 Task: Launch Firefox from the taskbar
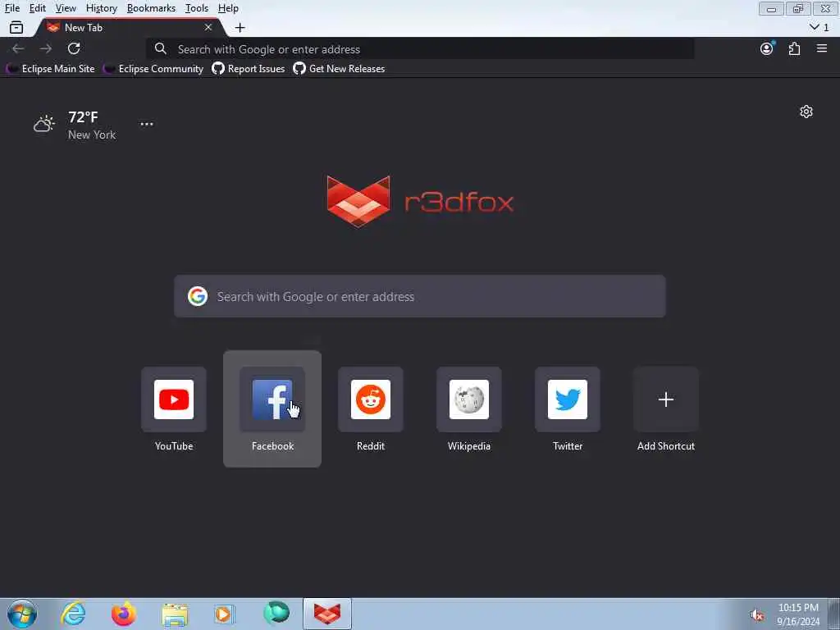124,614
